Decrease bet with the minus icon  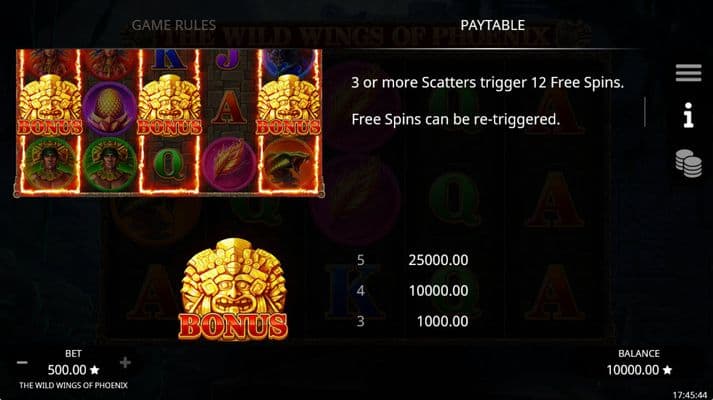(22, 362)
